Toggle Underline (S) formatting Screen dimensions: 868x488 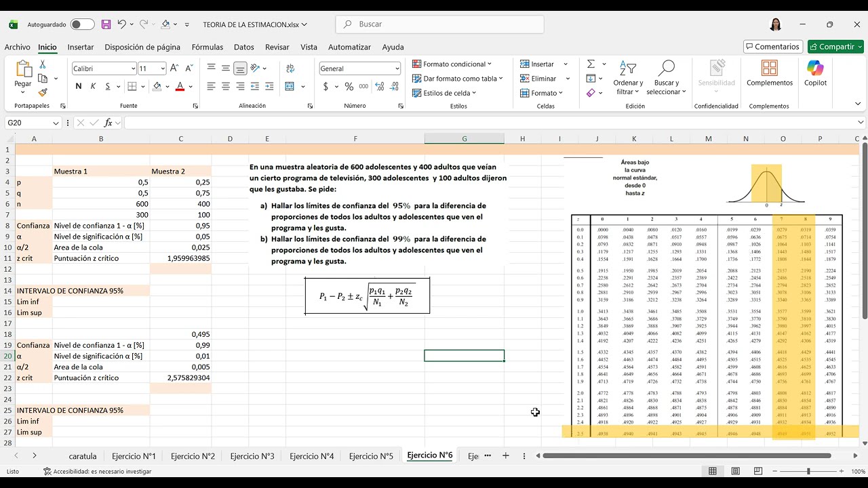[108, 86]
